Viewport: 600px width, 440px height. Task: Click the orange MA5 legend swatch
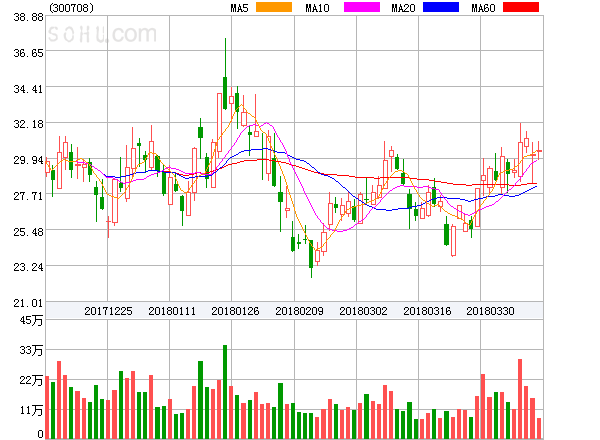coord(274,7)
